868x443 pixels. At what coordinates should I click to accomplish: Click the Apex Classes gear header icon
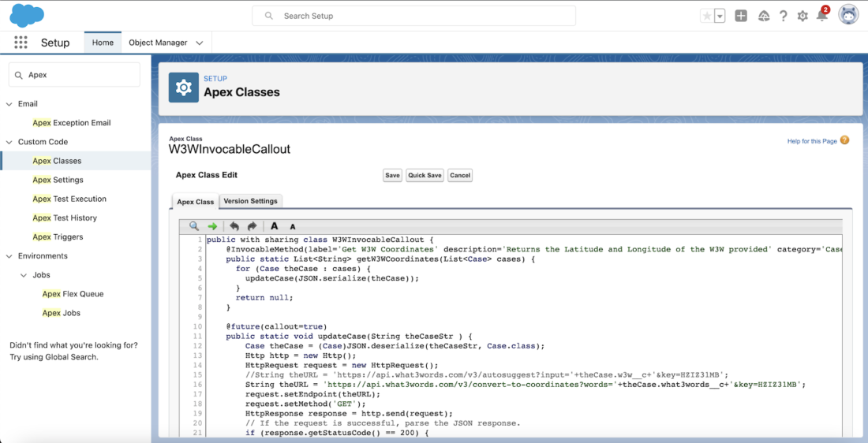click(183, 87)
